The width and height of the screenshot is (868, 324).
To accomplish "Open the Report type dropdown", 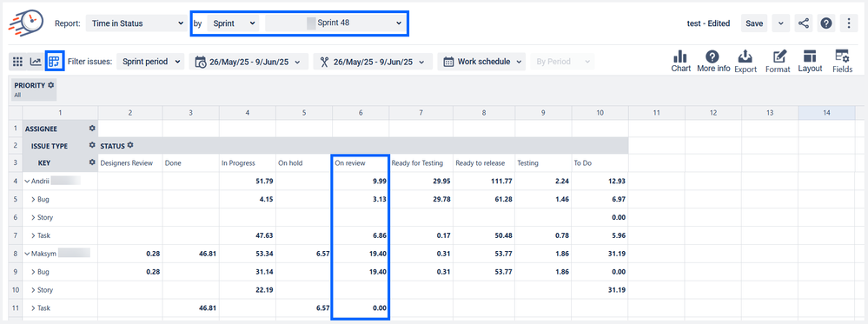I will pyautogui.click(x=136, y=23).
